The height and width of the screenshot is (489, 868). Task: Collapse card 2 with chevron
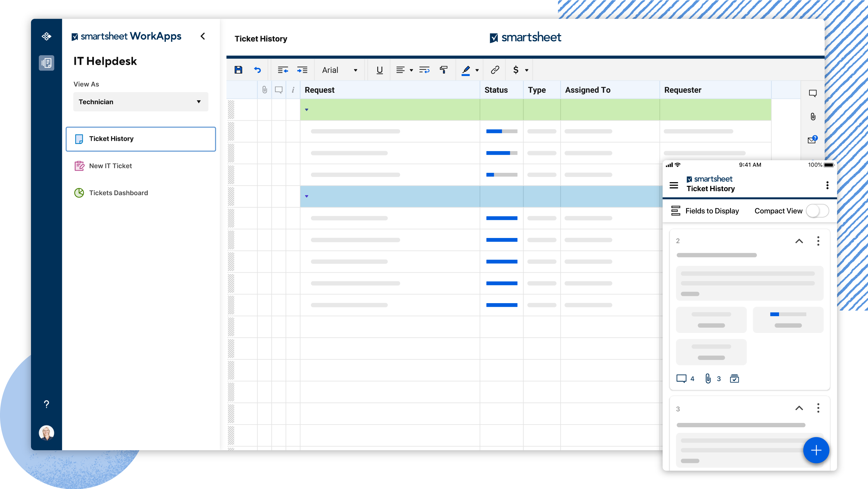tap(799, 241)
